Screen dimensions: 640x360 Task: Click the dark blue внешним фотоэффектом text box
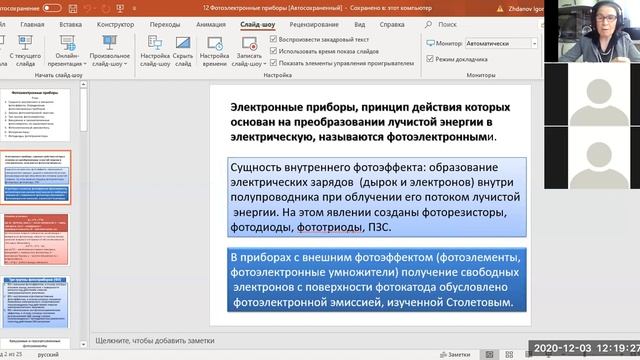coord(377,280)
